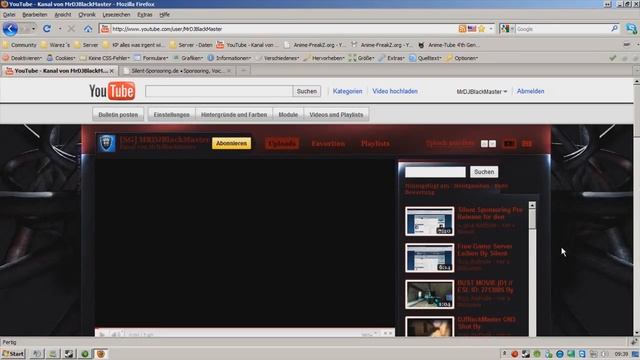Click the channel search input field
This screenshot has width=640, height=360.
point(435,172)
